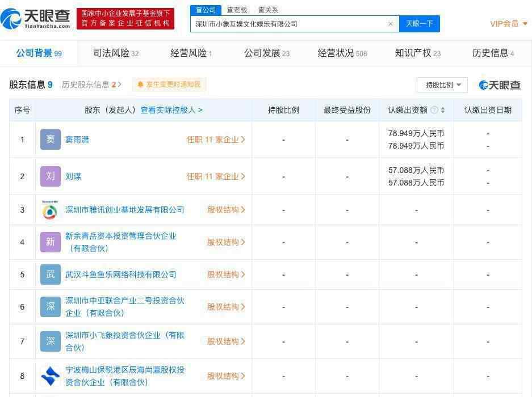Open the VIP会员 dropdown menu
Screen dimensions: 532x397
click(x=509, y=24)
